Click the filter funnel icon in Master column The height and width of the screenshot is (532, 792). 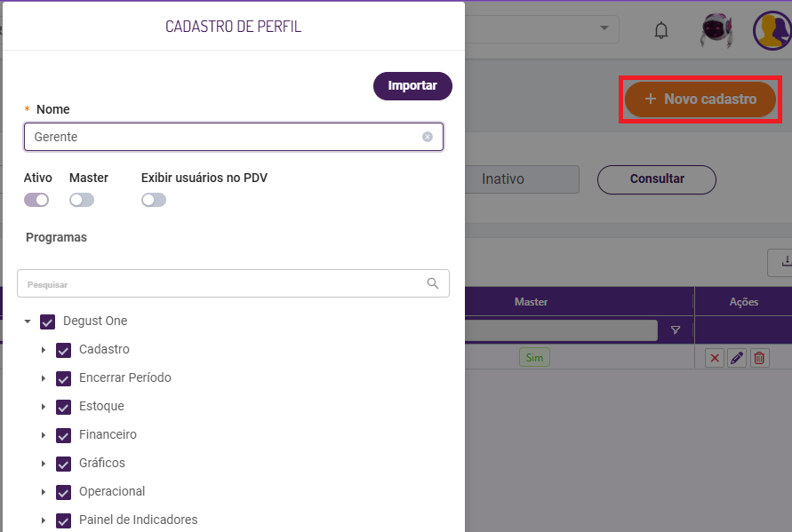(x=676, y=330)
